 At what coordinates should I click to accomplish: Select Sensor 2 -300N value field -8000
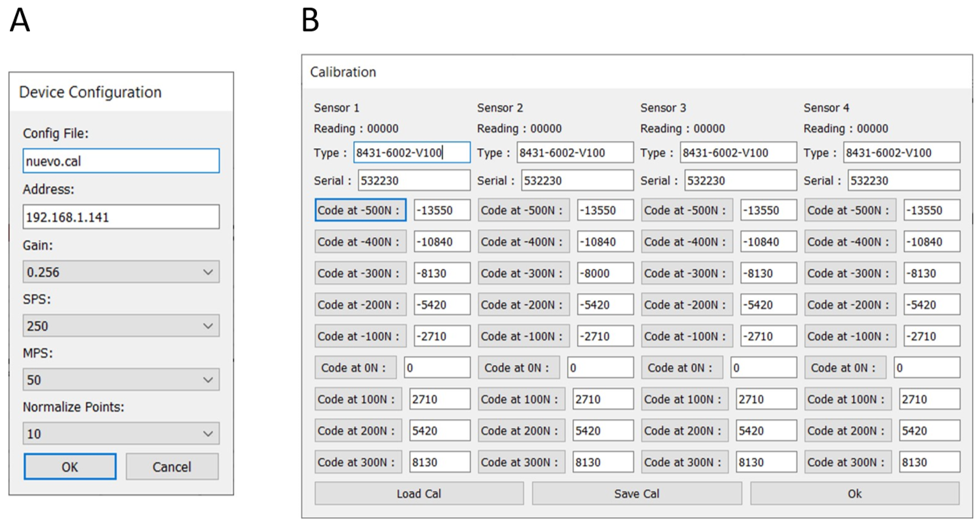pyautogui.click(x=605, y=273)
